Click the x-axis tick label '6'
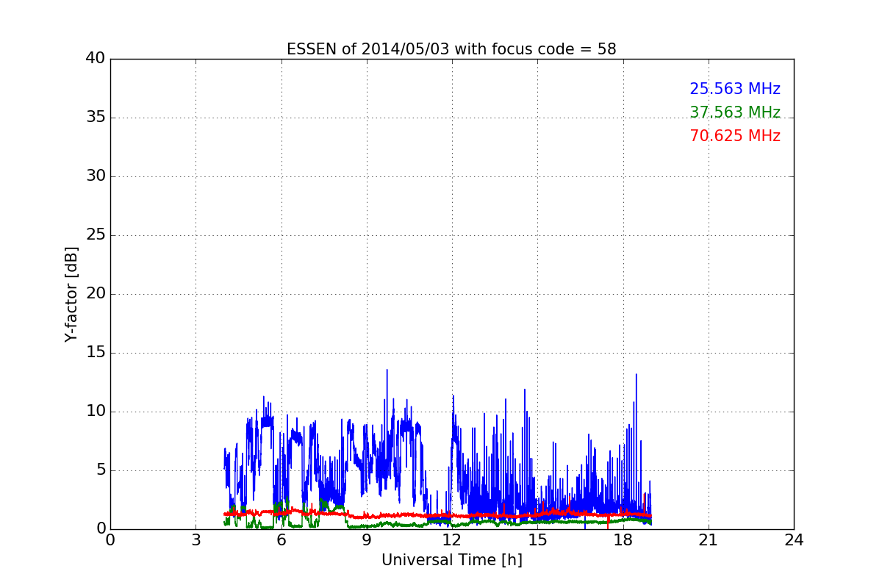The image size is (882, 588). click(282, 540)
